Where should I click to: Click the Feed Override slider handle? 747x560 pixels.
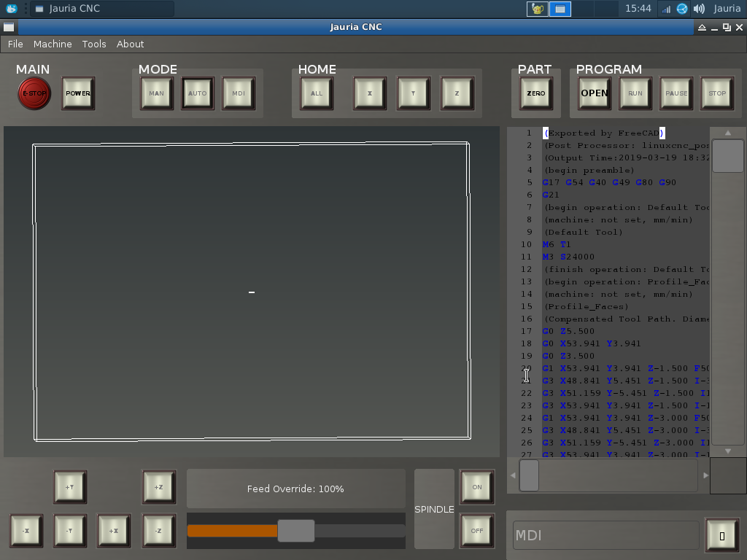pos(296,531)
